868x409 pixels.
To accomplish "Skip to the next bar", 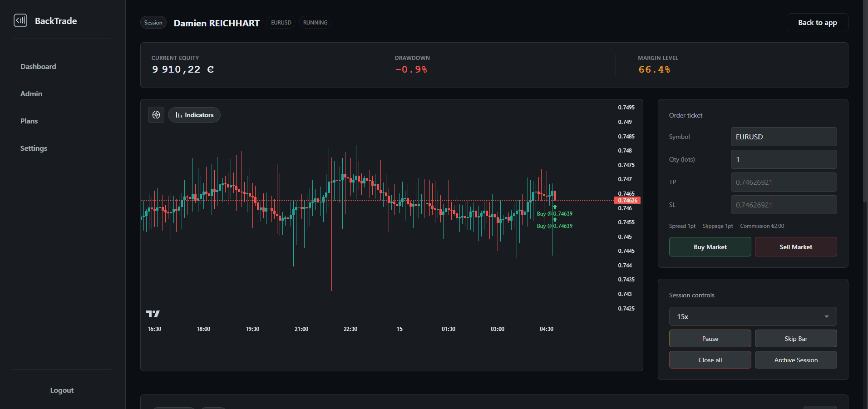I will pyautogui.click(x=796, y=339).
